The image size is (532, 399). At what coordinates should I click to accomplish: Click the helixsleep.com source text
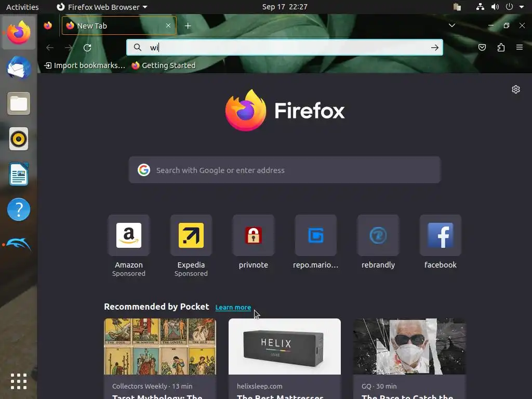coord(260,386)
